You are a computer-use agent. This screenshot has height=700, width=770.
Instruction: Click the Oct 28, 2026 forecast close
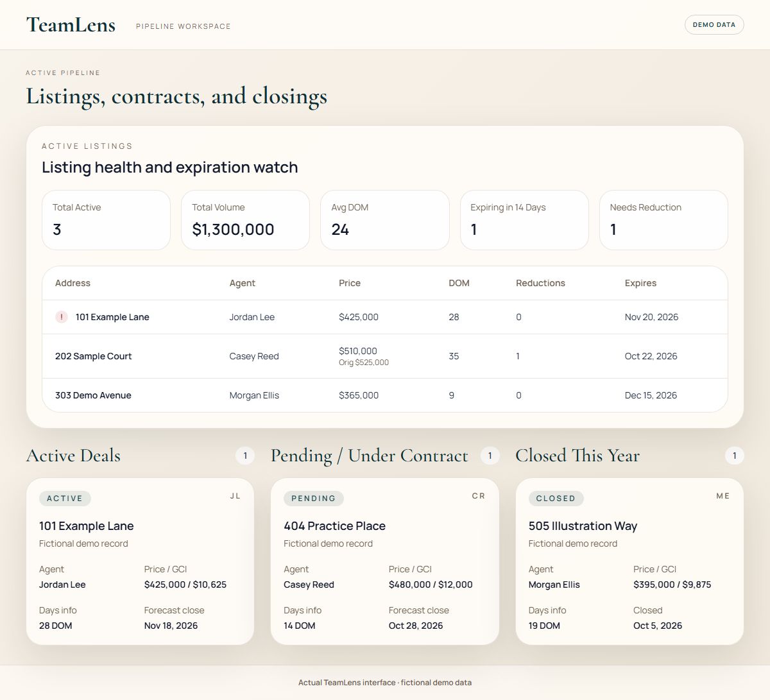416,626
